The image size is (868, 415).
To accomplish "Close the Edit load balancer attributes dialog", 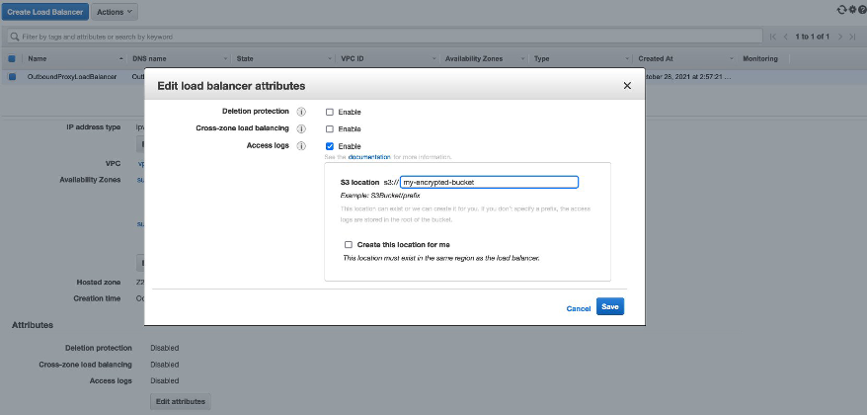I will coord(627,85).
